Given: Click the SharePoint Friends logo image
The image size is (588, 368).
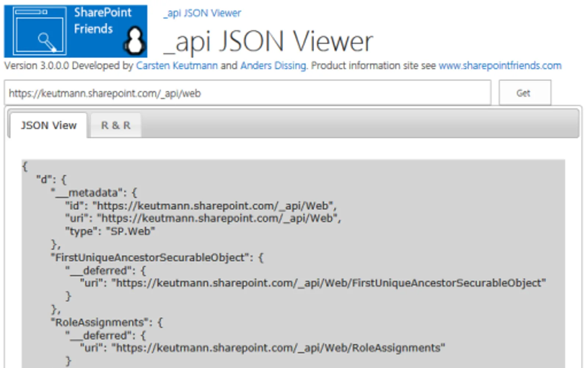Looking at the screenshot, I should click(x=76, y=31).
